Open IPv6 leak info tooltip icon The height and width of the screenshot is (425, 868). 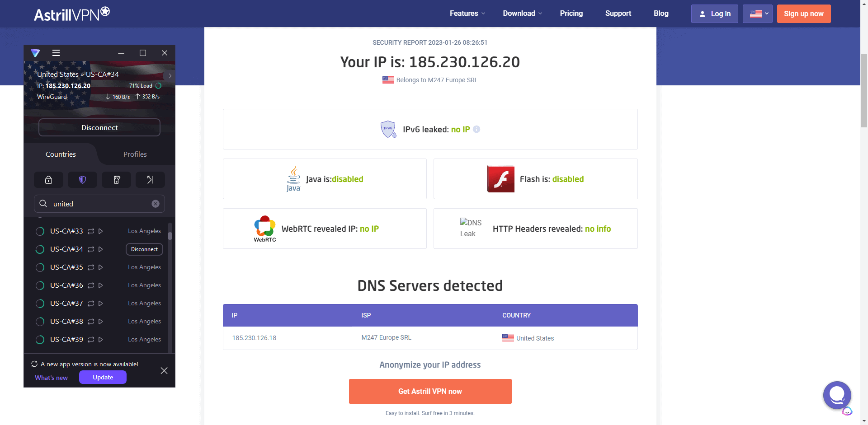coord(476,129)
